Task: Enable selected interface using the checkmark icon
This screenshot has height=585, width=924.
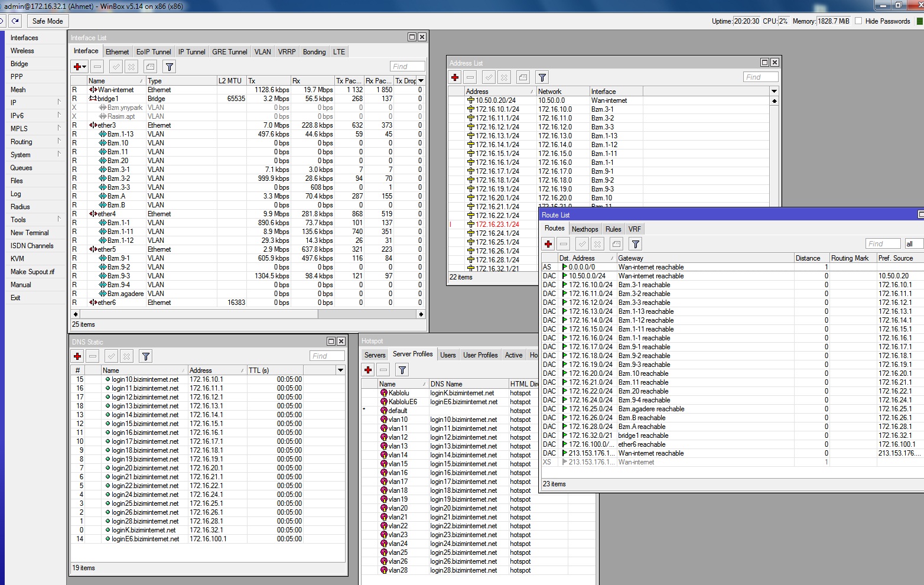Action: tap(115, 66)
